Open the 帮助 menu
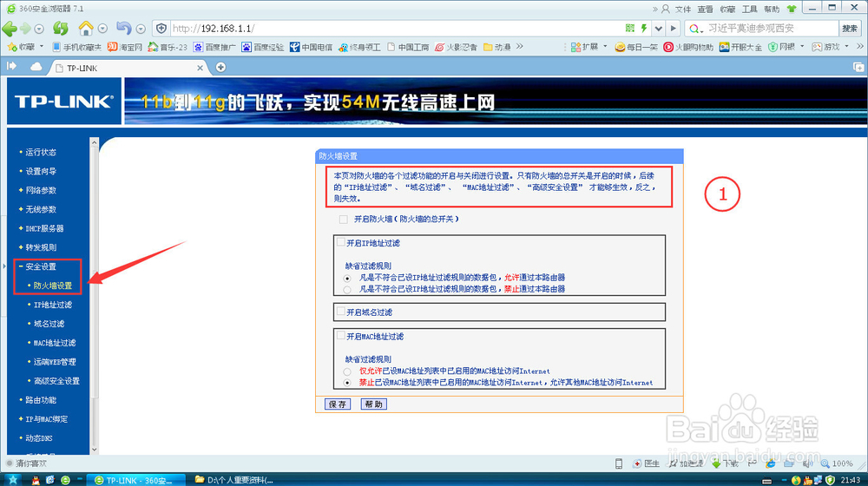 click(771, 9)
